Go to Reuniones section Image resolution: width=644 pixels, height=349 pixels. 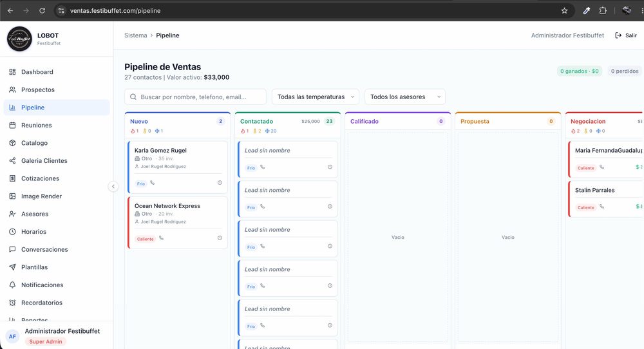click(x=57, y=125)
